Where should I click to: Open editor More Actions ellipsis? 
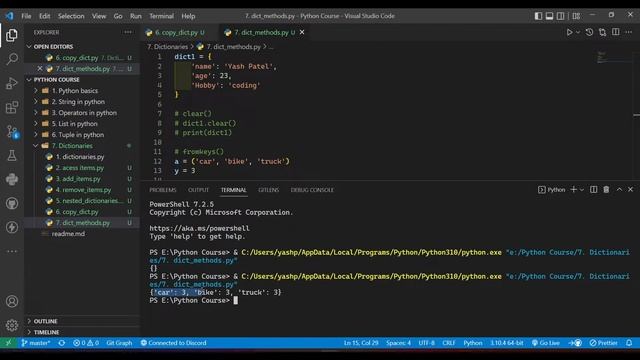(x=629, y=32)
